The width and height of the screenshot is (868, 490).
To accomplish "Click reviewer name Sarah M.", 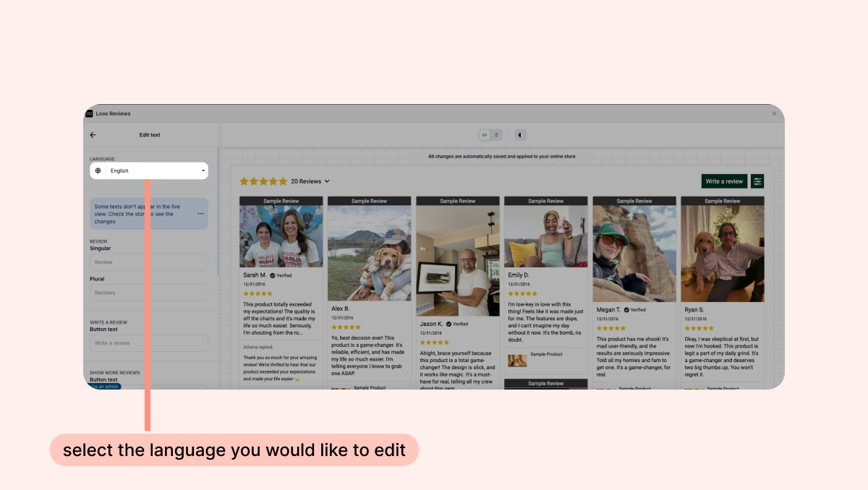I will coord(255,275).
